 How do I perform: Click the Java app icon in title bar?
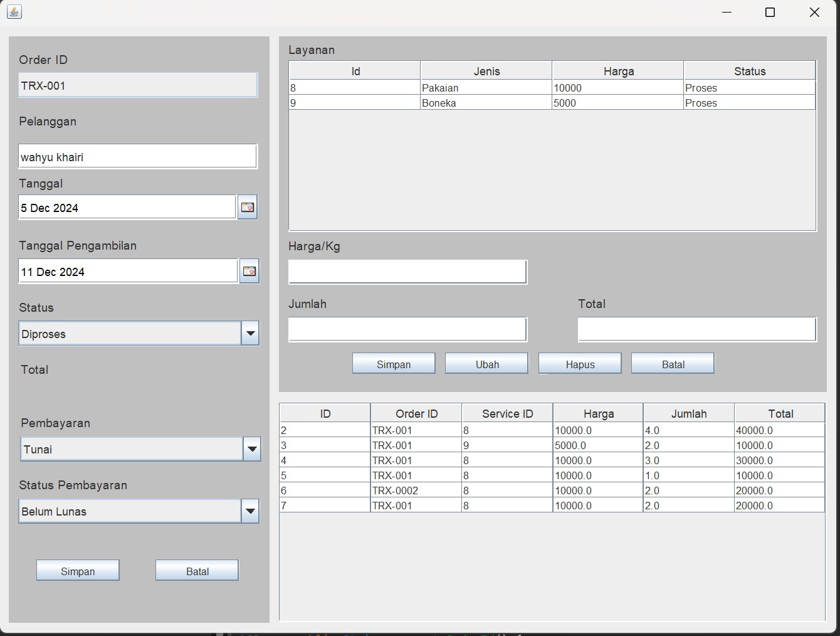pyautogui.click(x=14, y=12)
